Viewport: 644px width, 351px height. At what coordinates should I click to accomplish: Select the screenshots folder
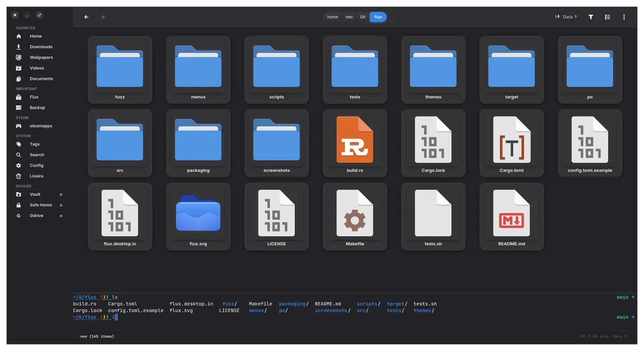[x=277, y=143]
